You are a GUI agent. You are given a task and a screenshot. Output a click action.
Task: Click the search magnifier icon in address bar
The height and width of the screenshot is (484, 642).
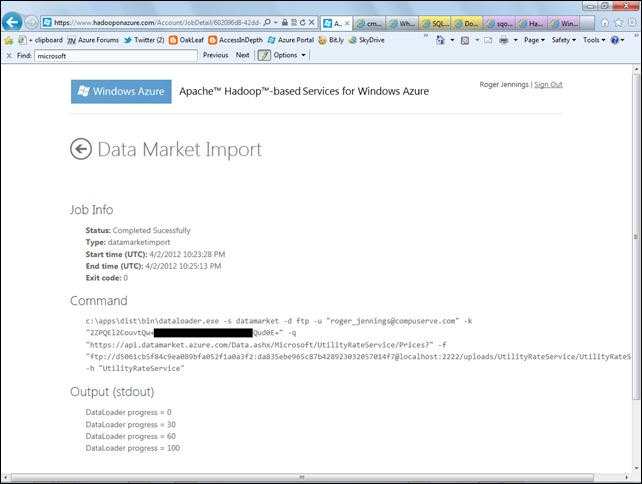tap(267, 23)
